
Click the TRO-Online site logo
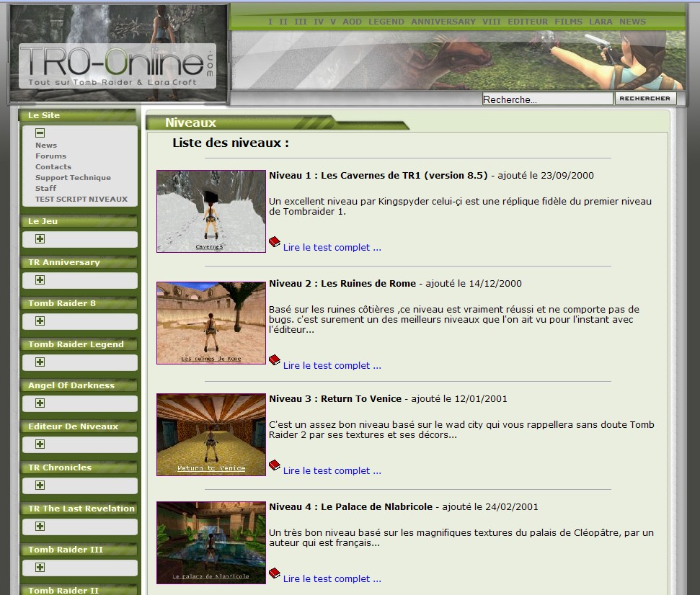tap(118, 66)
